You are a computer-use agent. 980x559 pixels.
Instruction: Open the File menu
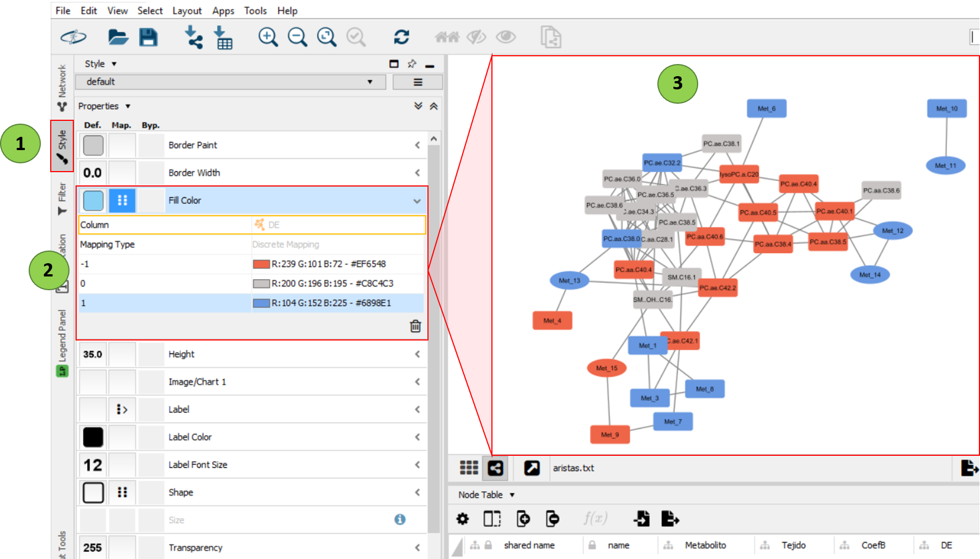[63, 10]
